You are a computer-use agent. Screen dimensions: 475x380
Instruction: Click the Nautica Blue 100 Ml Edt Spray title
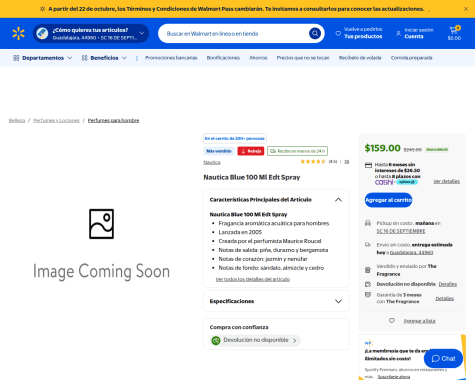pos(252,177)
